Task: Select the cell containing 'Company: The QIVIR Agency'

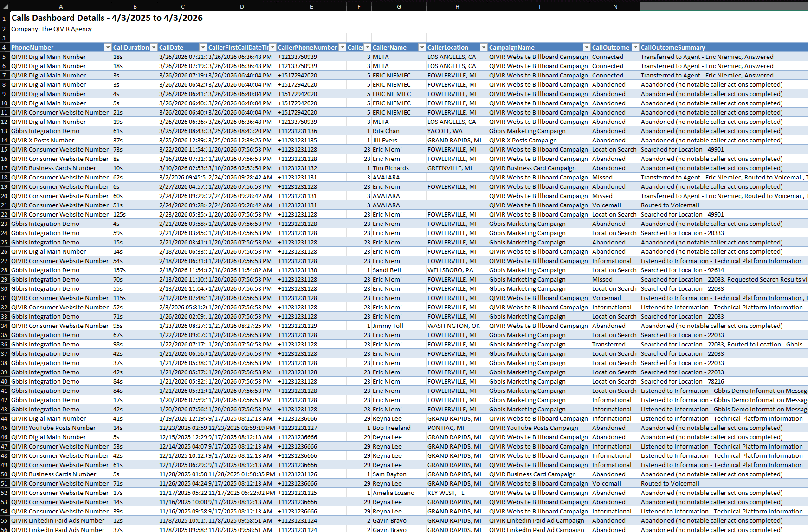Action: (51, 29)
